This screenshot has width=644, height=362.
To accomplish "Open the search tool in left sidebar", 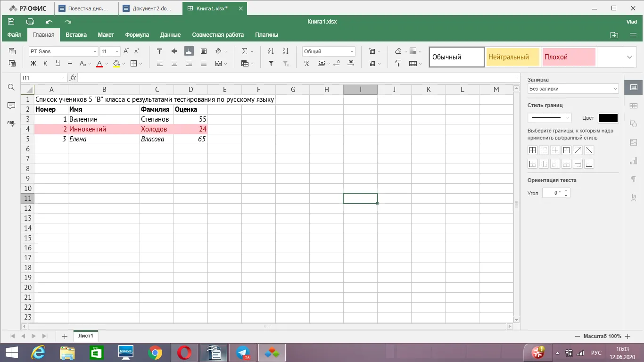I will (x=11, y=87).
